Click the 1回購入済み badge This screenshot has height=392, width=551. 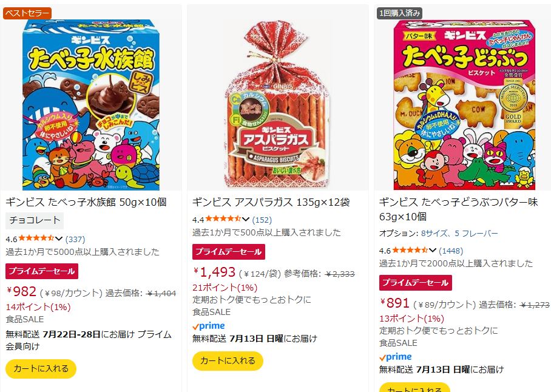[399, 13]
